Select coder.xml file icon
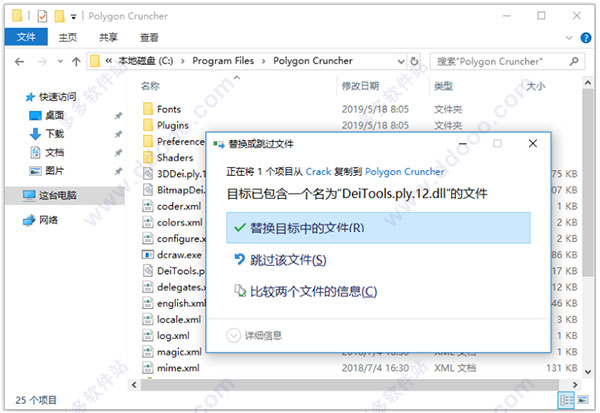Image resolution: width=600 pixels, height=413 pixels. point(148,206)
